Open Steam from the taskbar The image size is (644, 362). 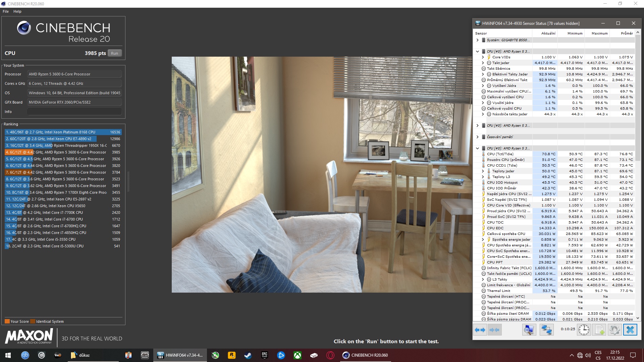(x=248, y=355)
